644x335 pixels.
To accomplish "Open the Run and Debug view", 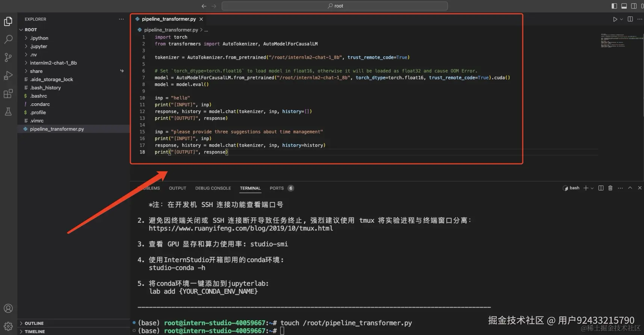I will 8,75.
